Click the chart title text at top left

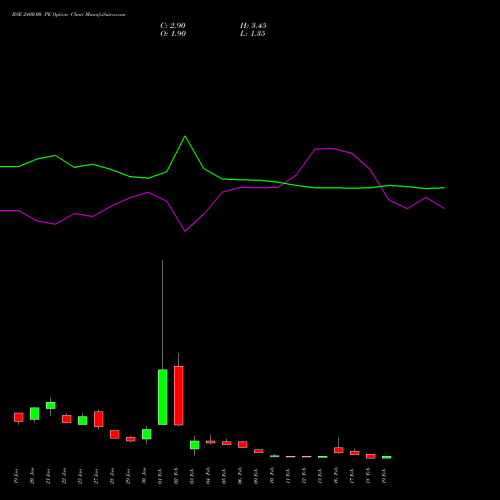click(69, 15)
